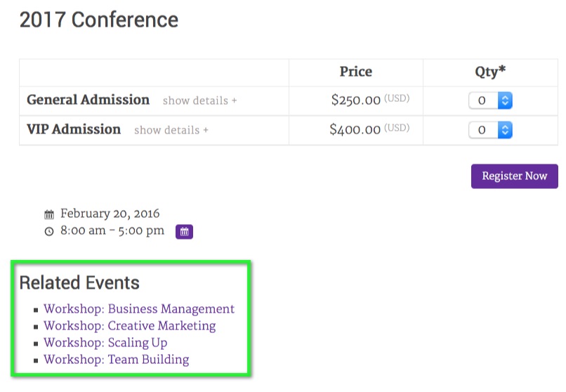Image resolution: width=566 pixels, height=392 pixels.
Task: Expand show details for VIP Admission
Action: 171,131
